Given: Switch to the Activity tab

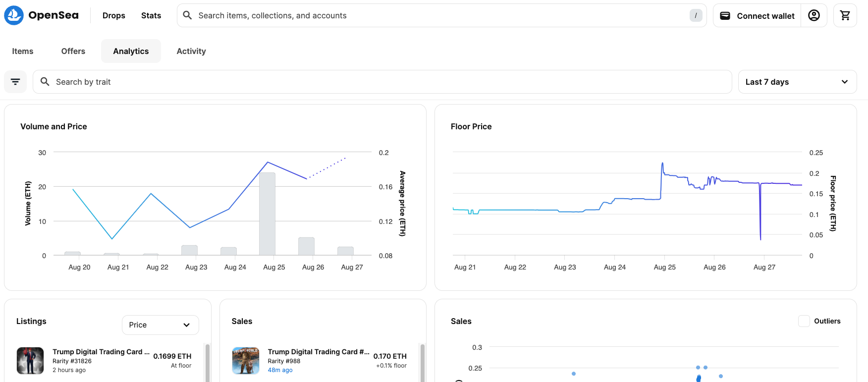Looking at the screenshot, I should pos(191,51).
